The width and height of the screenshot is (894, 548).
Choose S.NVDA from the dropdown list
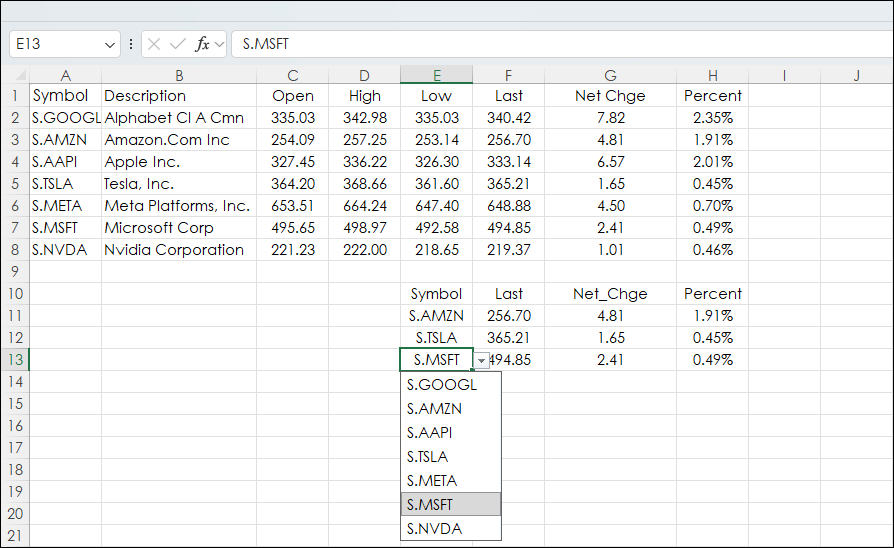[x=451, y=529]
